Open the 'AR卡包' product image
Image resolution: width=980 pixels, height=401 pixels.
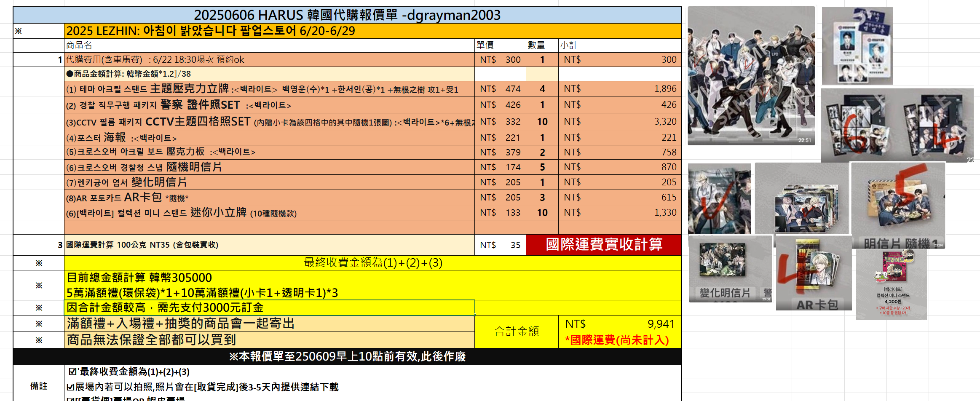pyautogui.click(x=814, y=273)
